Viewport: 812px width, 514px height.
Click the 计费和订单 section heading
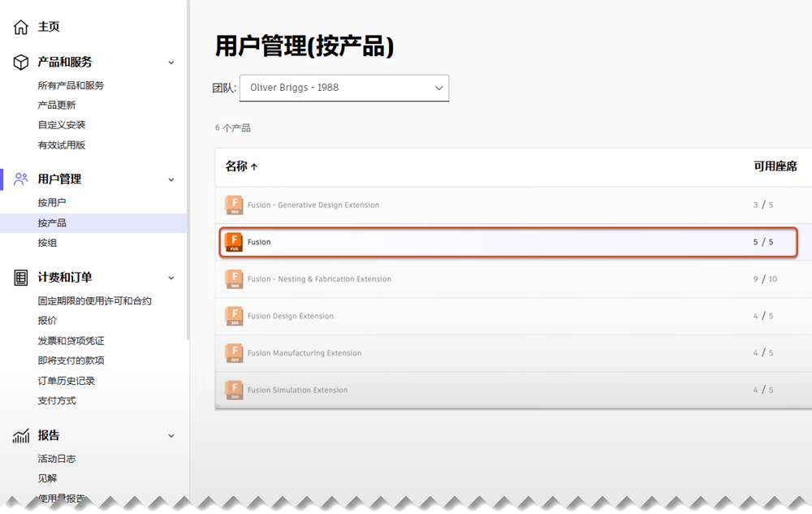[x=65, y=278]
